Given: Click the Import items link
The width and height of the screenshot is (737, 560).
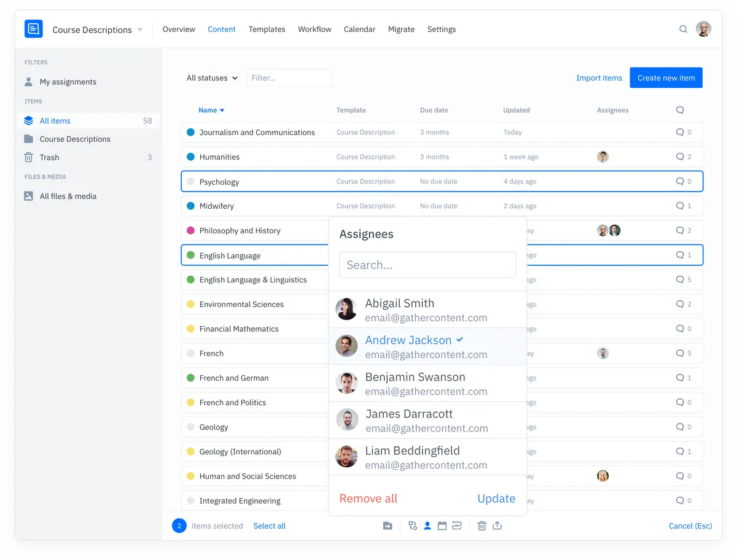Looking at the screenshot, I should [599, 78].
